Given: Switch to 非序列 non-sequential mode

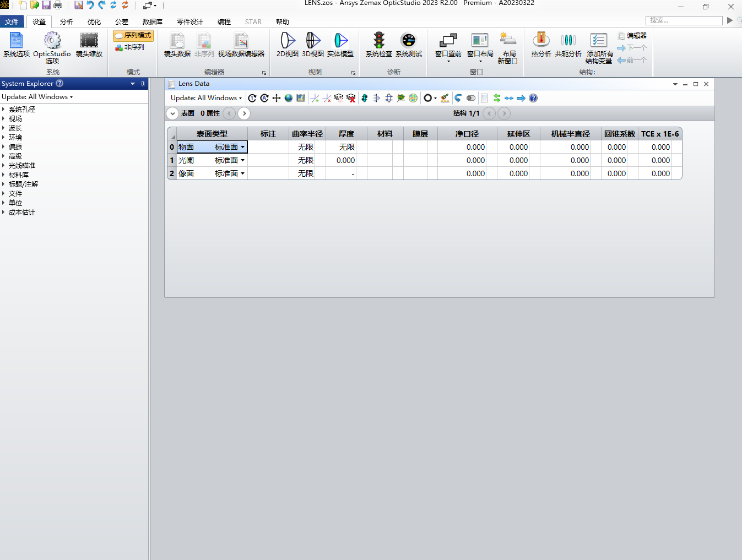Looking at the screenshot, I should 132,47.
